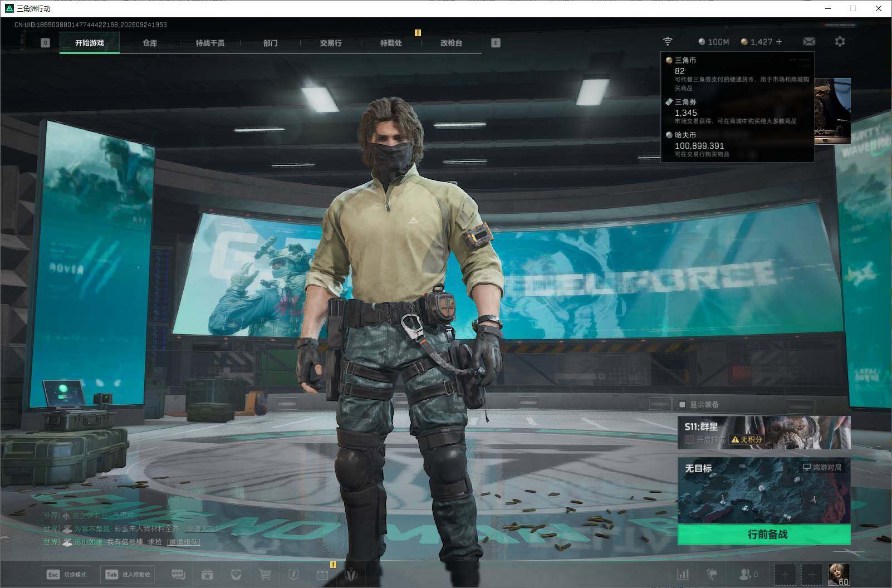
Task: Maximize the 三角洲行动 window
Action: click(x=853, y=8)
